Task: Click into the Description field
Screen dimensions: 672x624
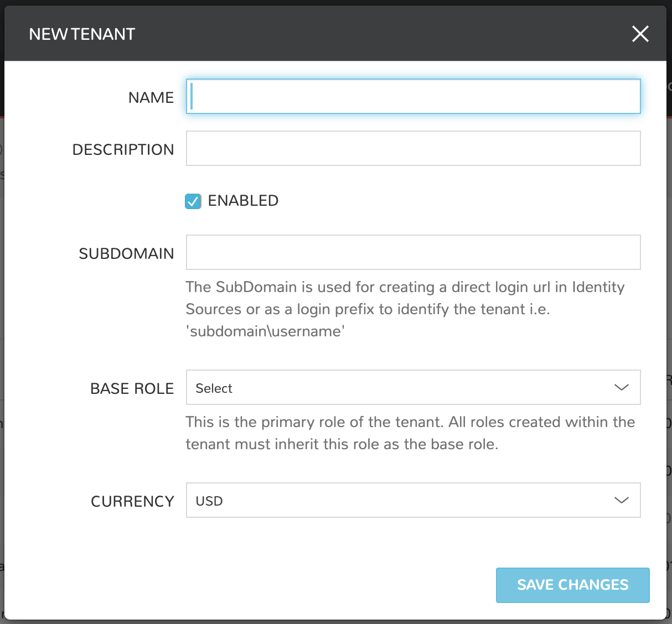Action: pos(413,148)
